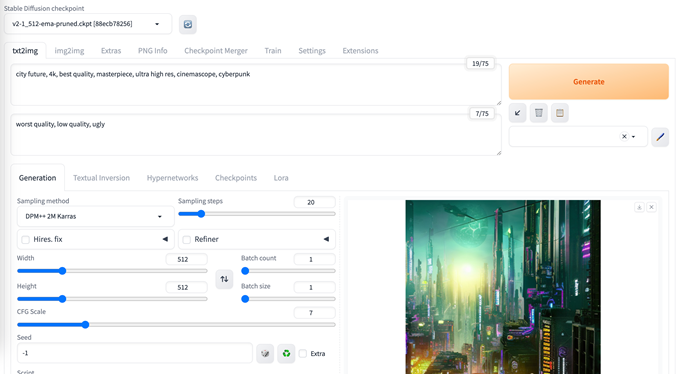676x374 pixels.
Task: Open the extra networks card icon
Action: pos(560,113)
